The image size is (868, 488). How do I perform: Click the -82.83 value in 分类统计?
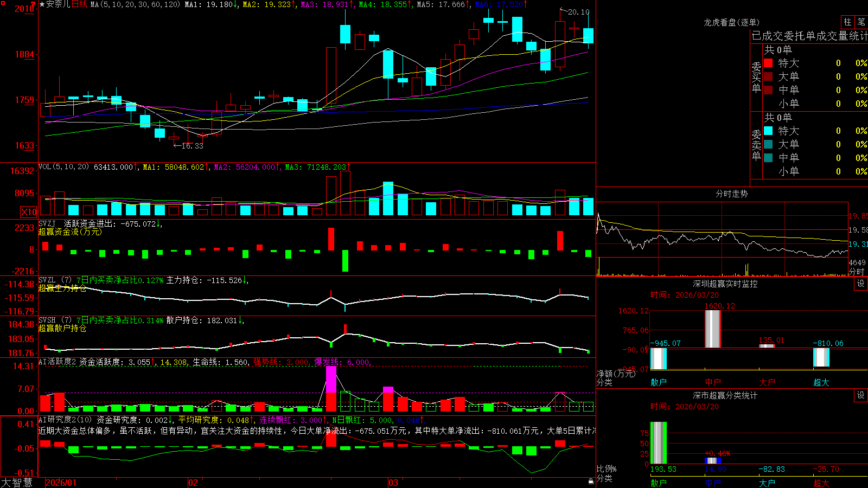click(x=772, y=469)
